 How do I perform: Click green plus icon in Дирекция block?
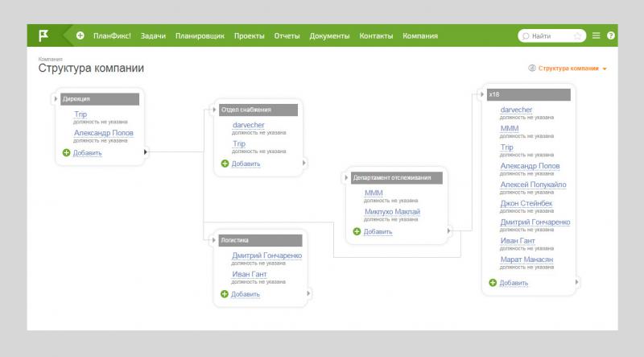click(x=67, y=152)
